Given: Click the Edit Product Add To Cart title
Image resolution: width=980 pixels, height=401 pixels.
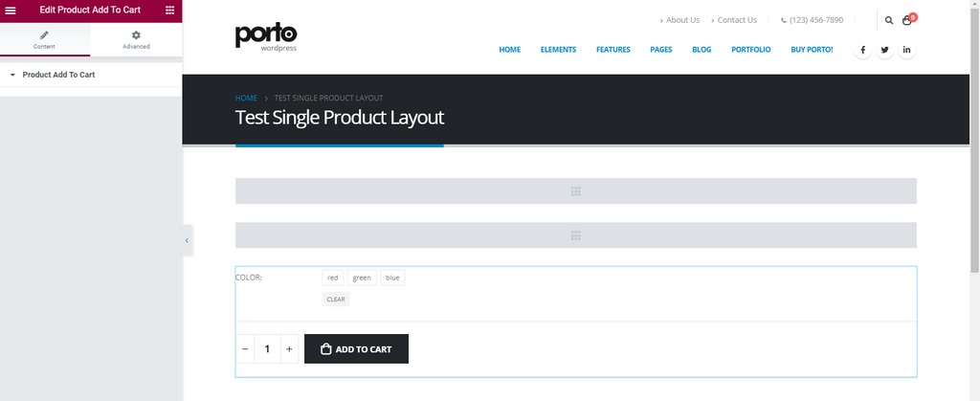Looking at the screenshot, I should click(x=90, y=10).
